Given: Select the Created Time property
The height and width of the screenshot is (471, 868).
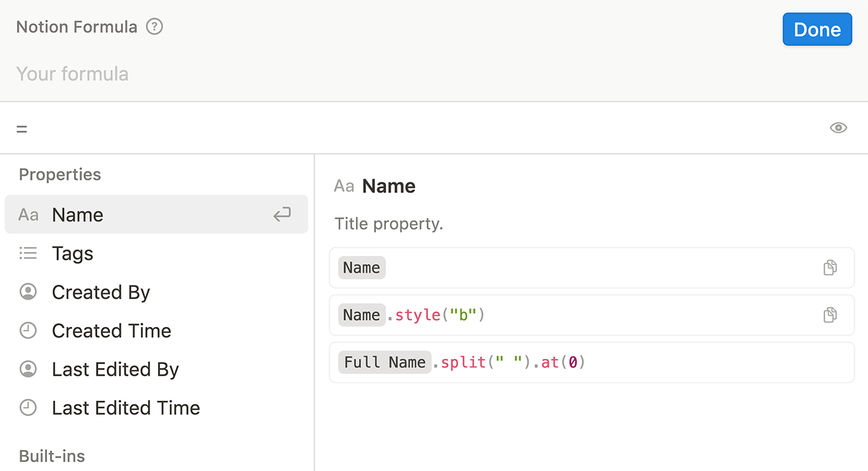Looking at the screenshot, I should tap(156, 331).
